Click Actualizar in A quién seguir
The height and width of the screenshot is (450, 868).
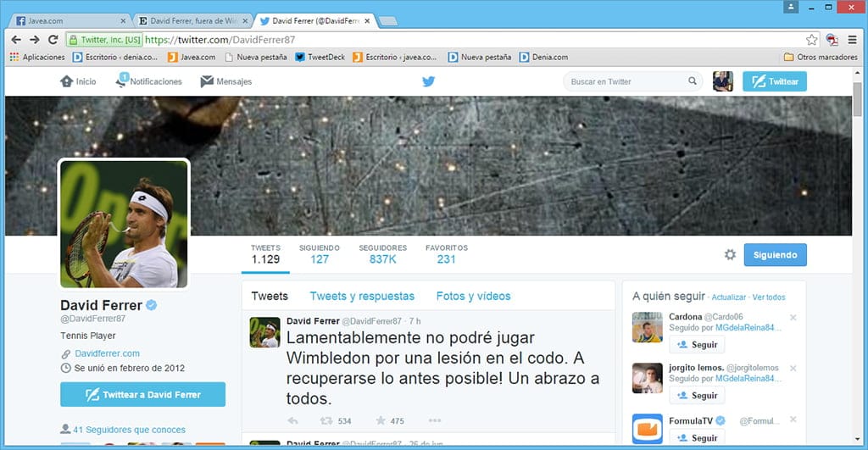(x=728, y=297)
